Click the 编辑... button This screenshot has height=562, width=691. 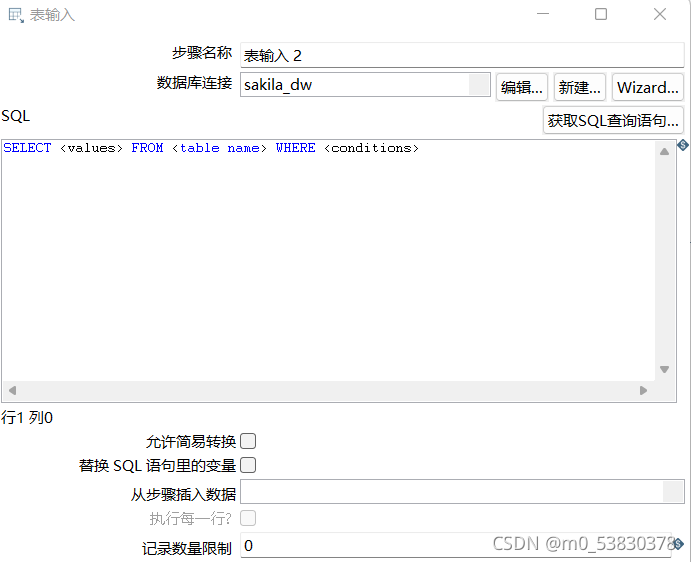point(522,87)
